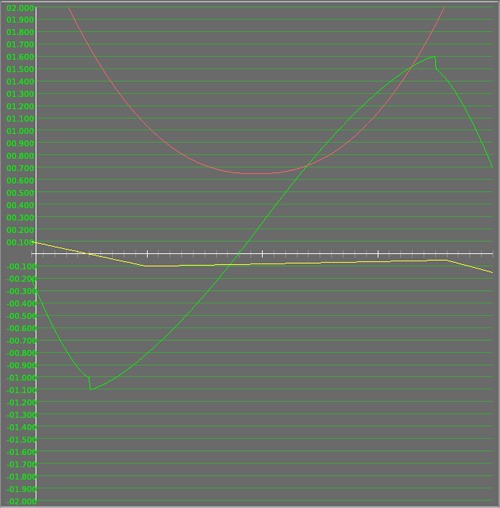
Task: Click the green curve's trough near -01.100
Action: coord(91,389)
